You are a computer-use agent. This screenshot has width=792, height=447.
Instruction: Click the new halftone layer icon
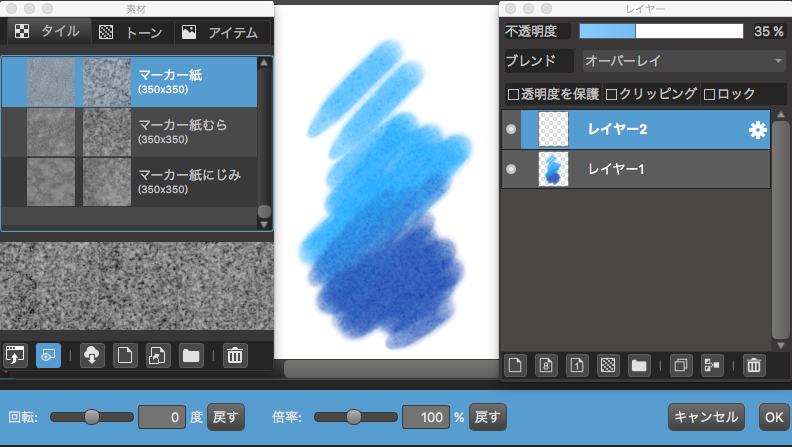click(x=608, y=365)
